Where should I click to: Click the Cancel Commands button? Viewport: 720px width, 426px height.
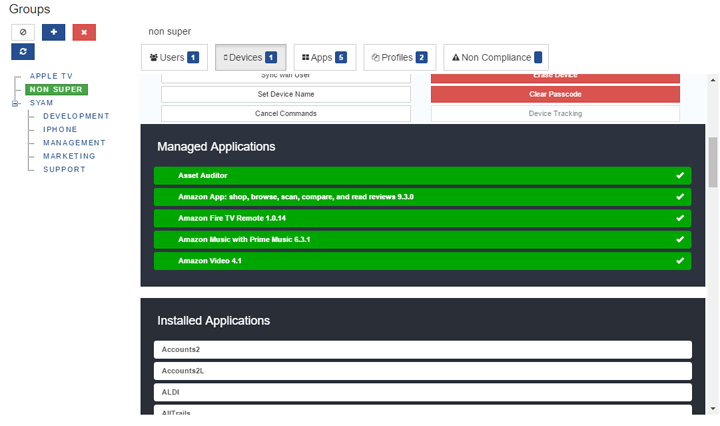[286, 113]
